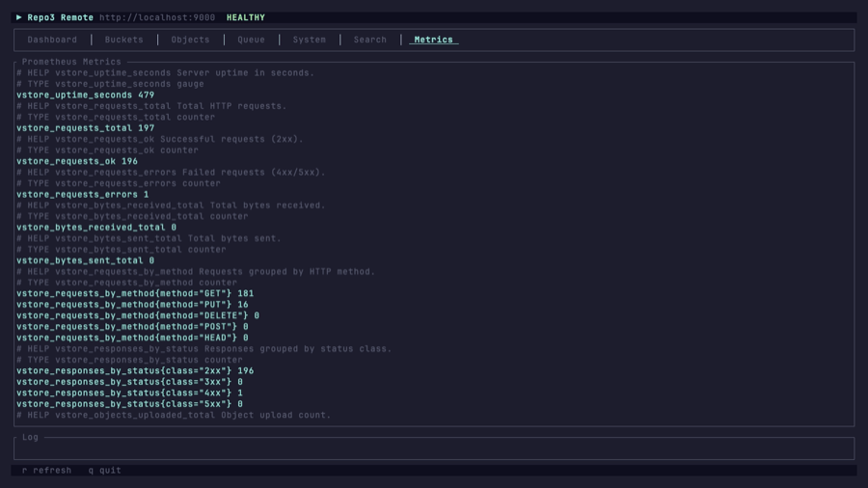This screenshot has width=868, height=488.
Task: Click the TYPE vstore_bytes_sent_total counter line
Action: point(122,250)
